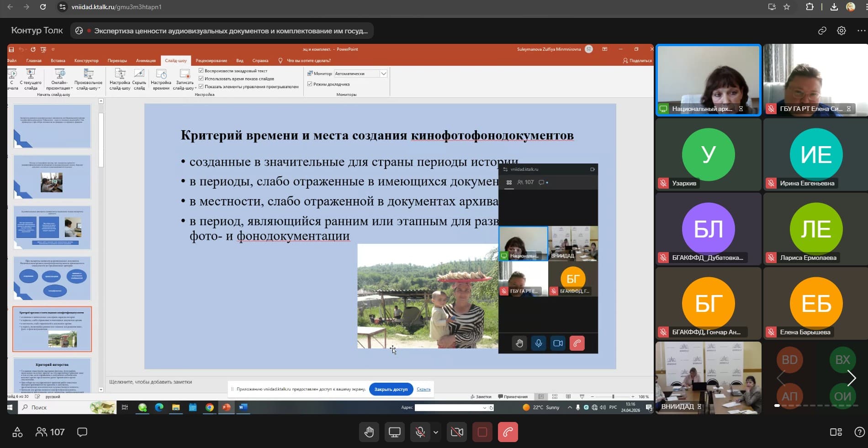Click the red hang up call button
The height and width of the screenshot is (448, 868).
508,432
